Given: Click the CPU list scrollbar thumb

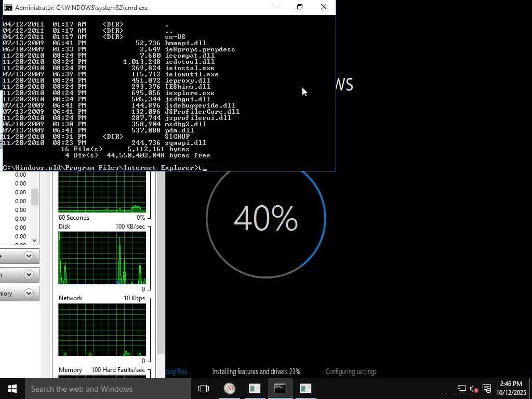Looking at the screenshot, I should pyautogui.click(x=35, y=197).
